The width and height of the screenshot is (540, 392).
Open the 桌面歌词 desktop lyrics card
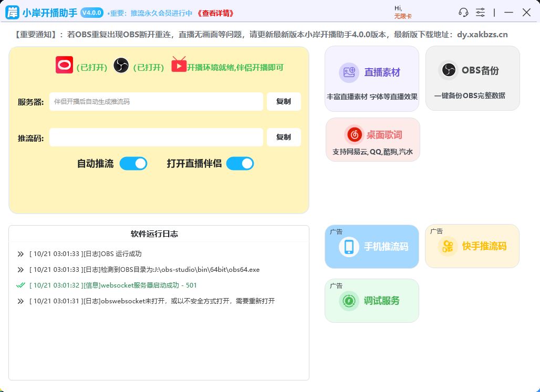[372, 140]
